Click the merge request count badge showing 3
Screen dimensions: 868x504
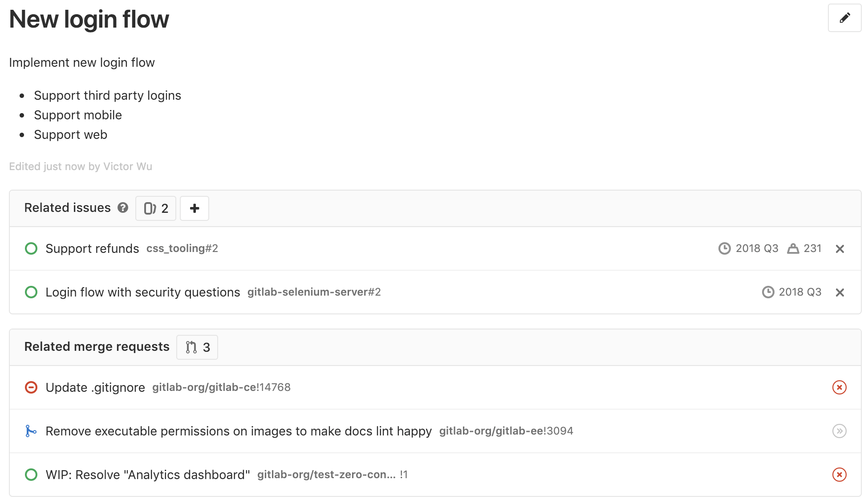[x=197, y=347]
